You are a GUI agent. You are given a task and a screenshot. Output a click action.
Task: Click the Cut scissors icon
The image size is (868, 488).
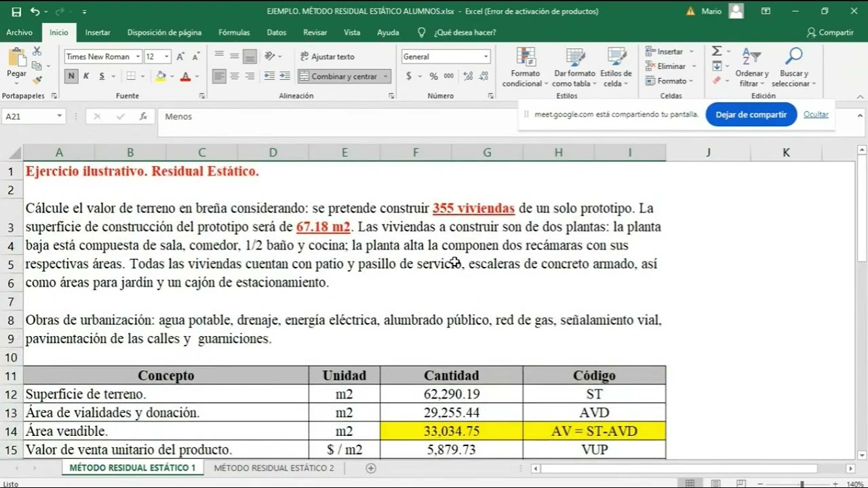pyautogui.click(x=37, y=52)
